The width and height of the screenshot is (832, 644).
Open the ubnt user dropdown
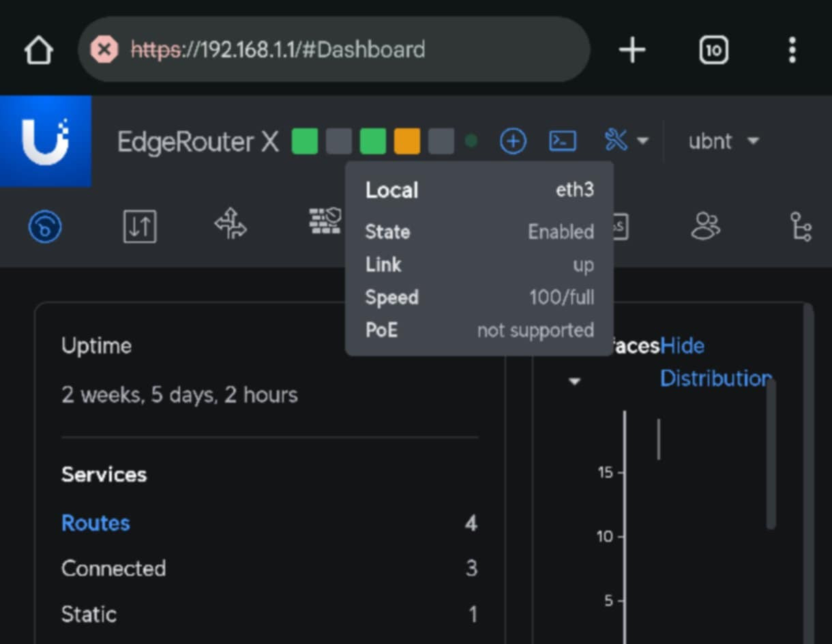[724, 141]
